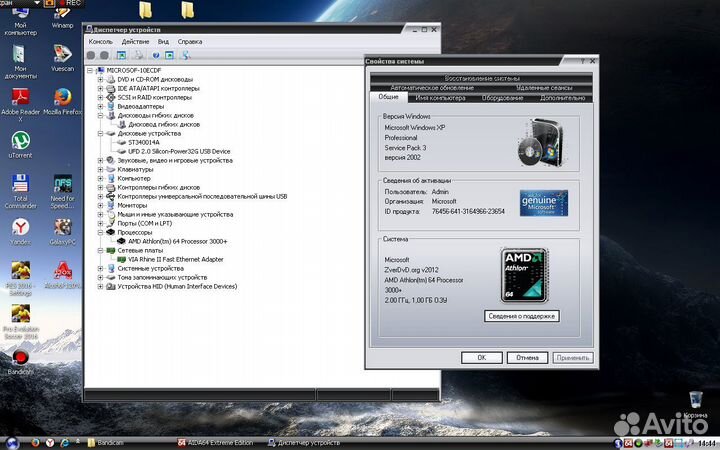720x450 pixels.
Task: Switch to Удаленные сеансы tab
Action: (x=544, y=87)
